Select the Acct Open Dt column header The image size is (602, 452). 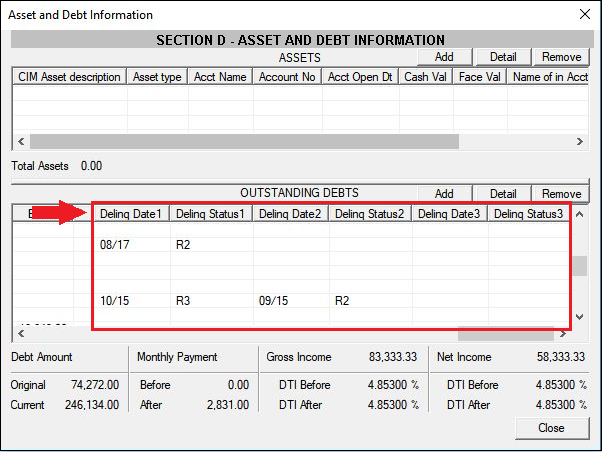click(x=359, y=77)
